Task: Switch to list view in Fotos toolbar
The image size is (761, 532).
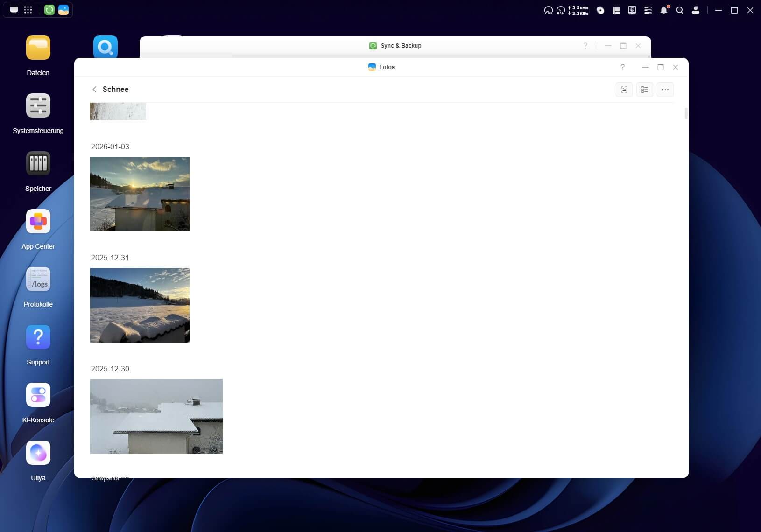Action: [644, 90]
